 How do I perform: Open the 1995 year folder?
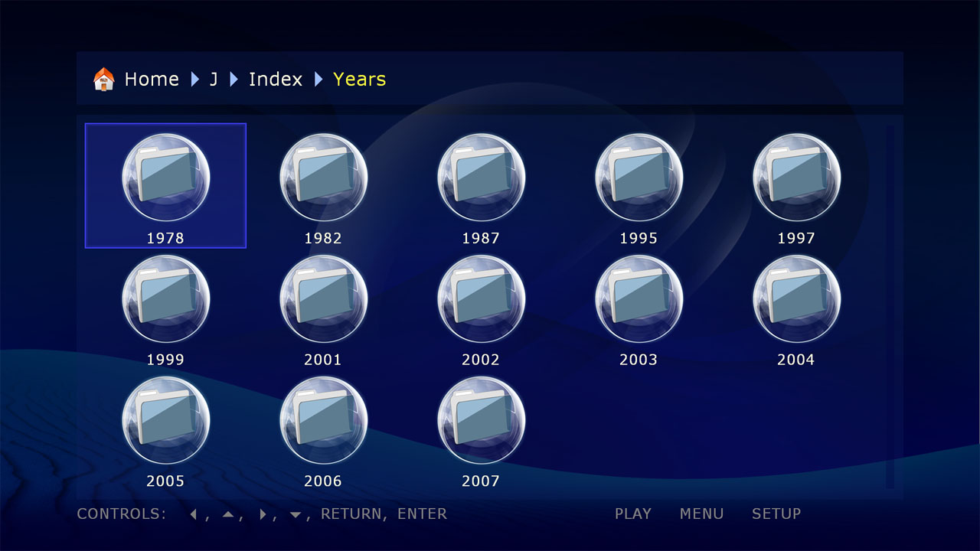pos(639,178)
